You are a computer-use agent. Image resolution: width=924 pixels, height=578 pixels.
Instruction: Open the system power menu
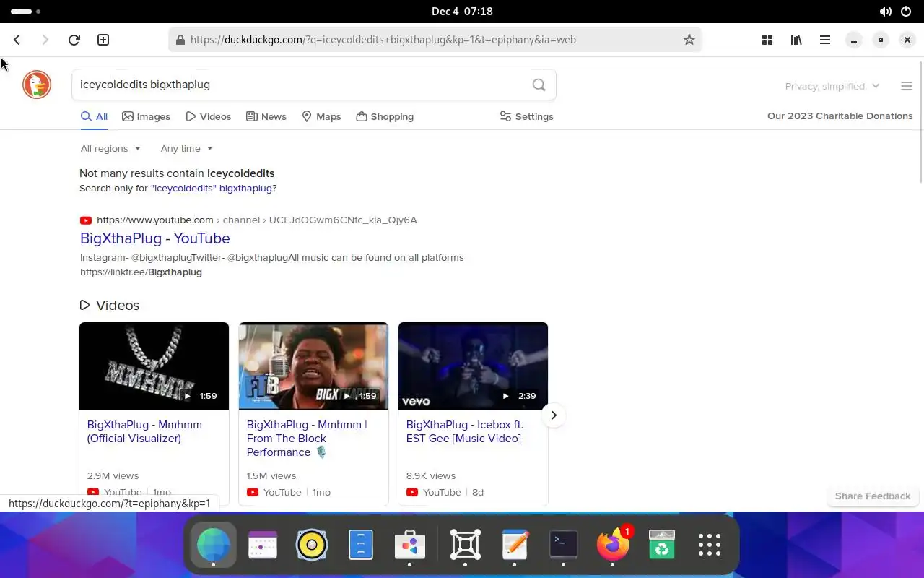point(906,12)
